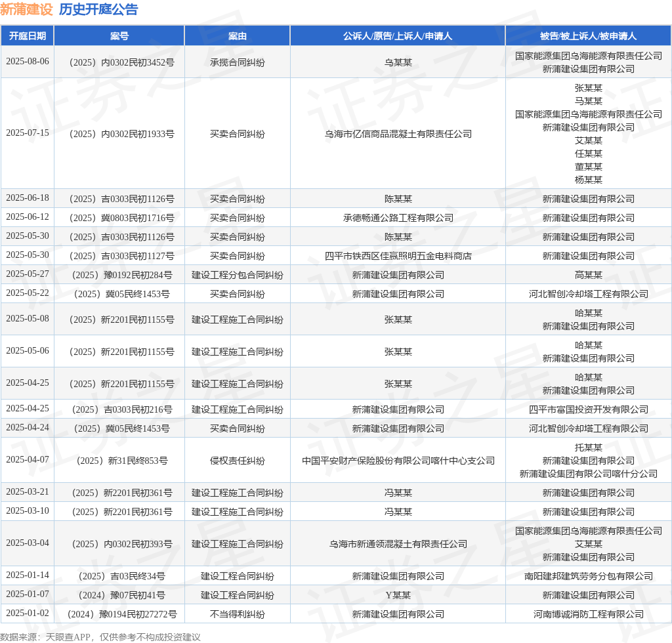Screen dimensions: 672x643
Task: Click date cell 2025-05-22
Action: point(28,293)
